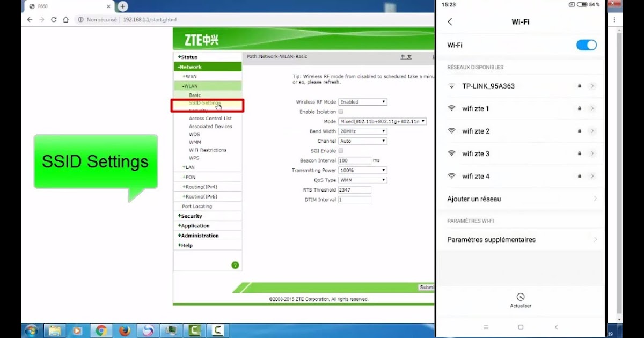This screenshot has width=644, height=338.
Task: Switch router language to Chinese (中文)
Action: coord(406,56)
